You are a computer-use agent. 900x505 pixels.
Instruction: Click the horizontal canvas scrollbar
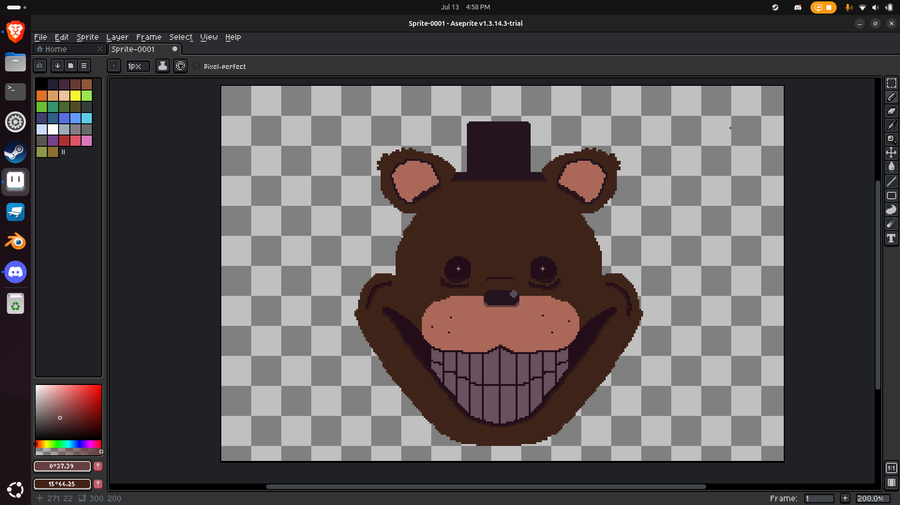[x=486, y=487]
